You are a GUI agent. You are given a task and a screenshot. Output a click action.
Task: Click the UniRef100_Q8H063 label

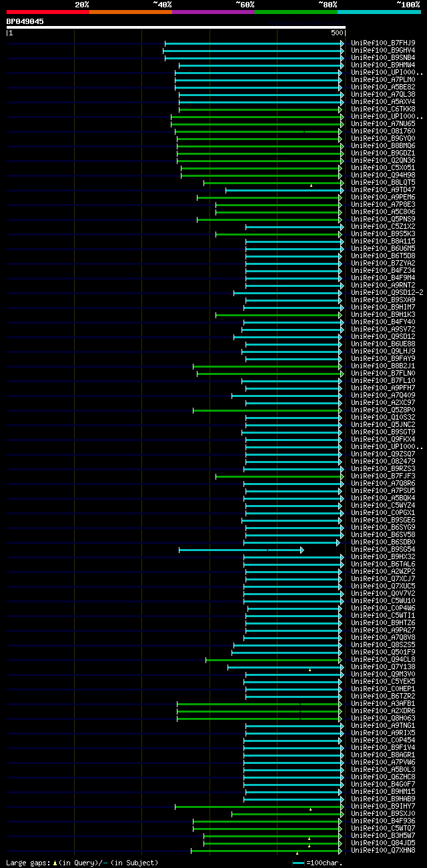[383, 718]
